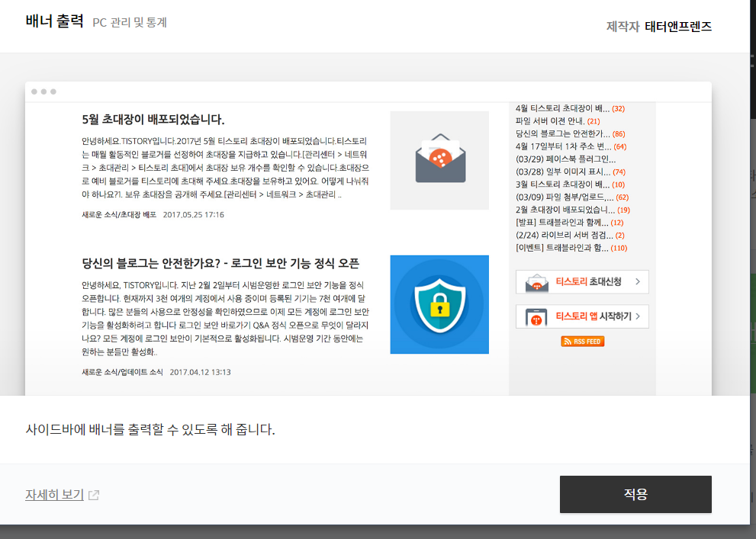756x539 pixels.
Task: Click comment count (110) in sidebar
Action: click(619, 248)
